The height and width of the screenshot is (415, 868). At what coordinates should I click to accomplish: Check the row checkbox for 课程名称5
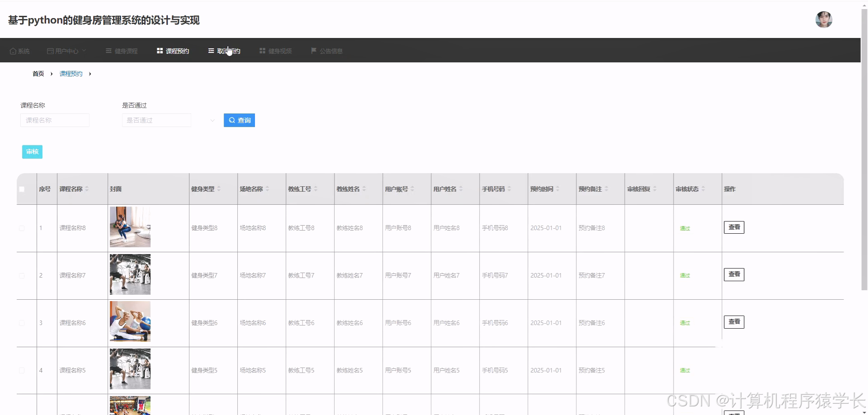tap(22, 371)
